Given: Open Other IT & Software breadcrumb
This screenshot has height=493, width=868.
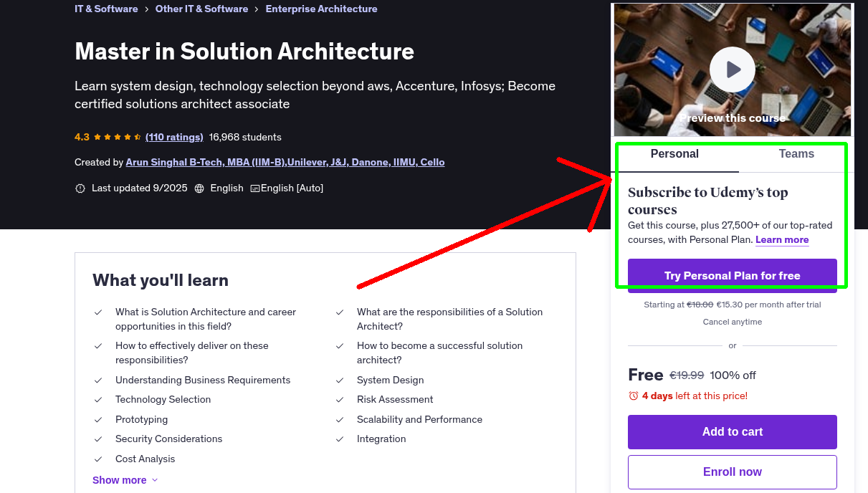Looking at the screenshot, I should tap(201, 9).
